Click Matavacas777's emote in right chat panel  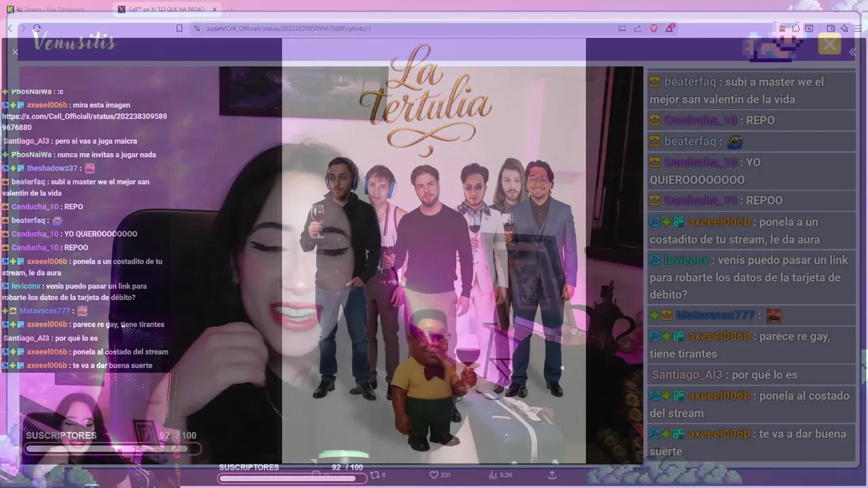tap(774, 315)
